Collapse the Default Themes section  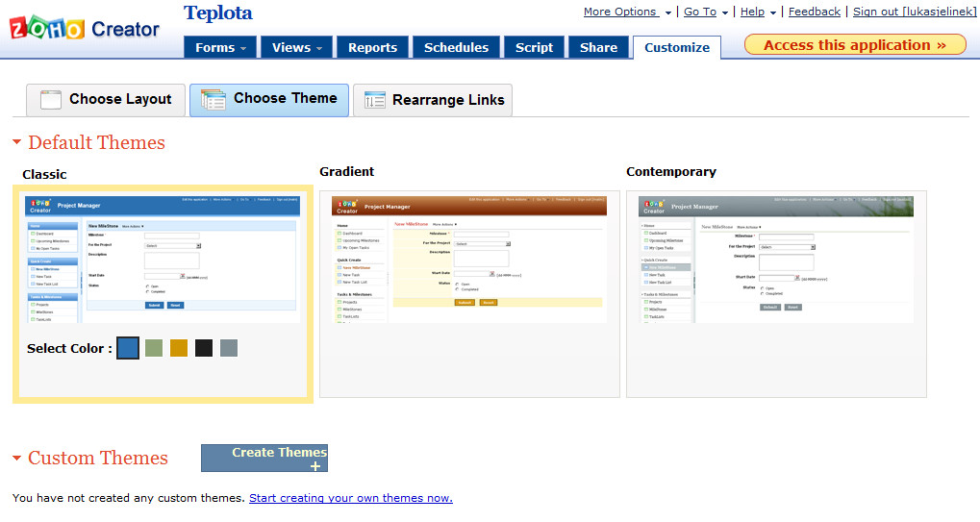(17, 142)
